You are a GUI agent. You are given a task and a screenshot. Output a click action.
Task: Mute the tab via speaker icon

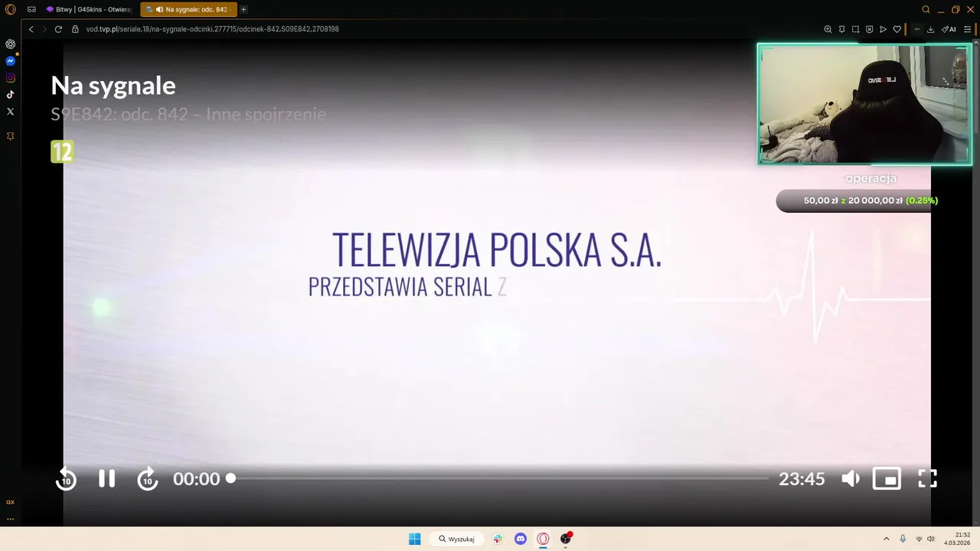[159, 9]
